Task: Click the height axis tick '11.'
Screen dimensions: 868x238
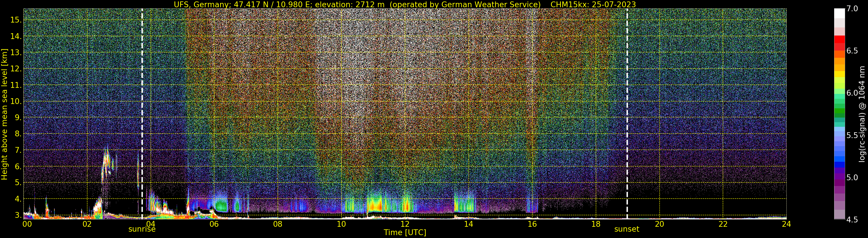Action: [16, 85]
